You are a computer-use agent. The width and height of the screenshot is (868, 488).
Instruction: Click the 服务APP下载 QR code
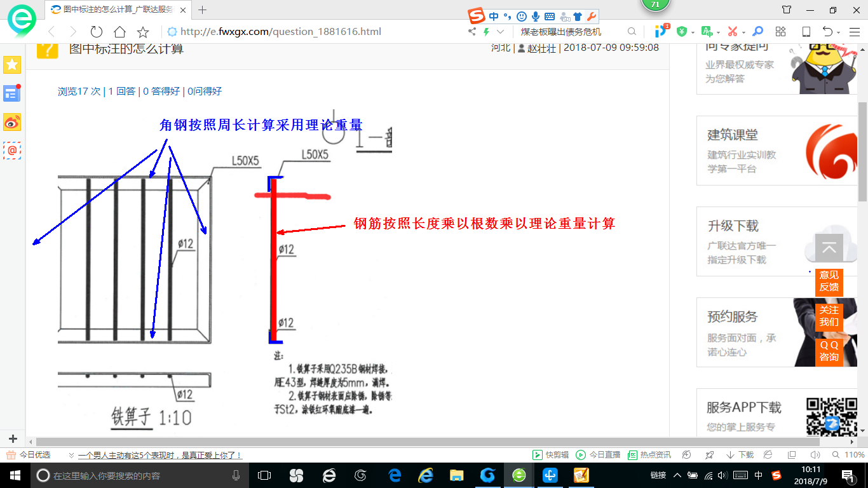pyautogui.click(x=831, y=416)
